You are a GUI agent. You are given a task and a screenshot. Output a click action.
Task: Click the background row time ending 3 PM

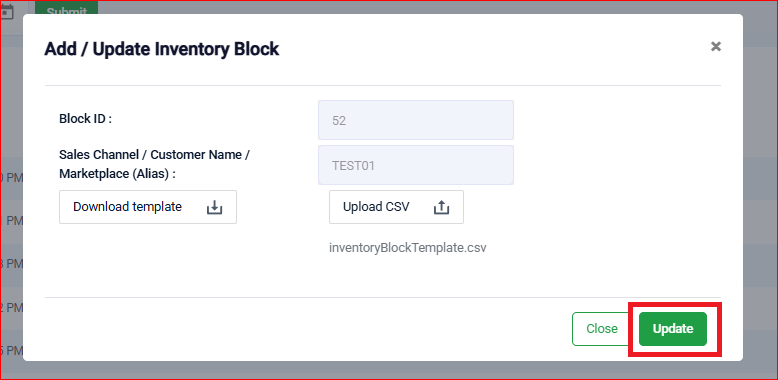pos(11,264)
